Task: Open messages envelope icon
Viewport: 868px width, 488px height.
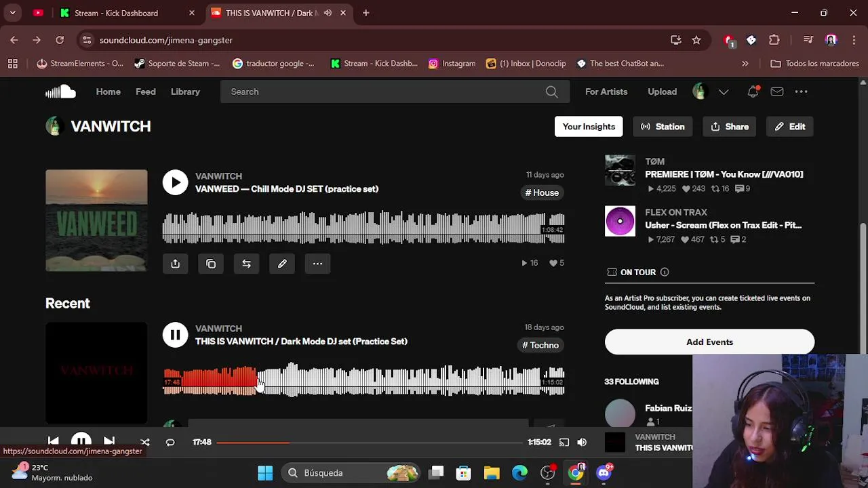Action: (777, 91)
